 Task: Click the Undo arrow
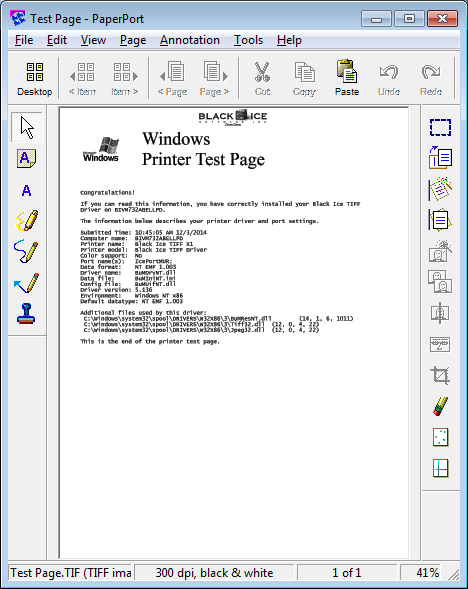coord(389,79)
